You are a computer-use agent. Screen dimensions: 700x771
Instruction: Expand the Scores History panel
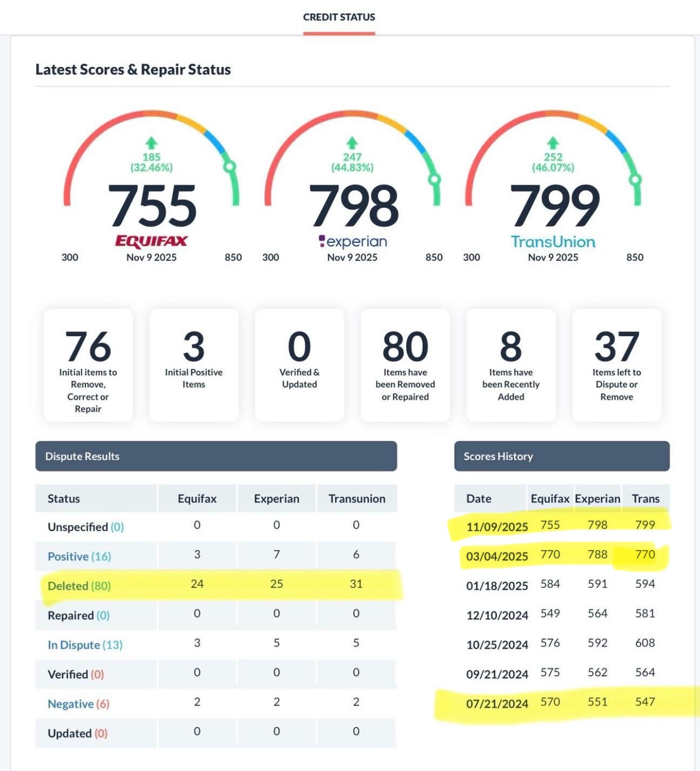[x=562, y=456]
